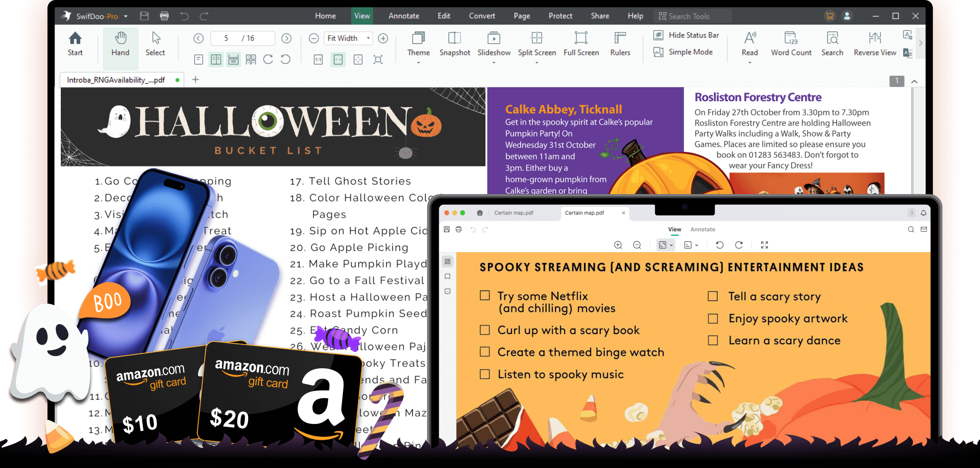Image resolution: width=980 pixels, height=468 pixels.
Task: Enable Reverse View
Action: click(875, 44)
